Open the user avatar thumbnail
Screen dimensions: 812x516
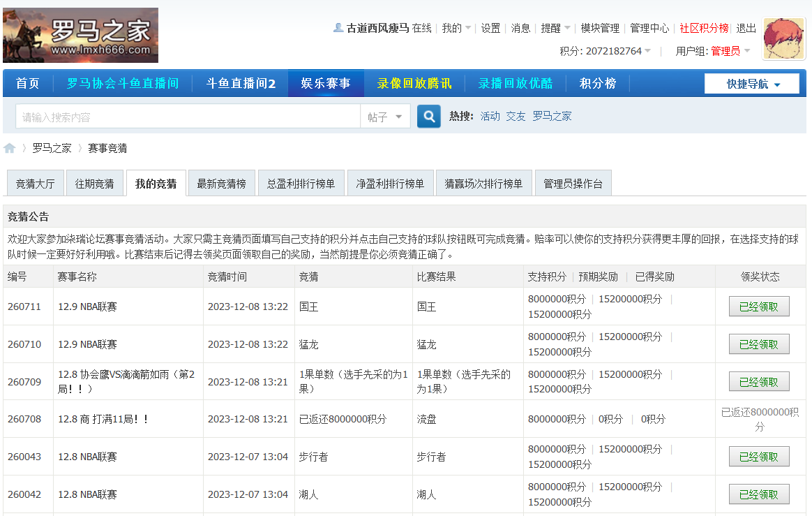tap(783, 38)
